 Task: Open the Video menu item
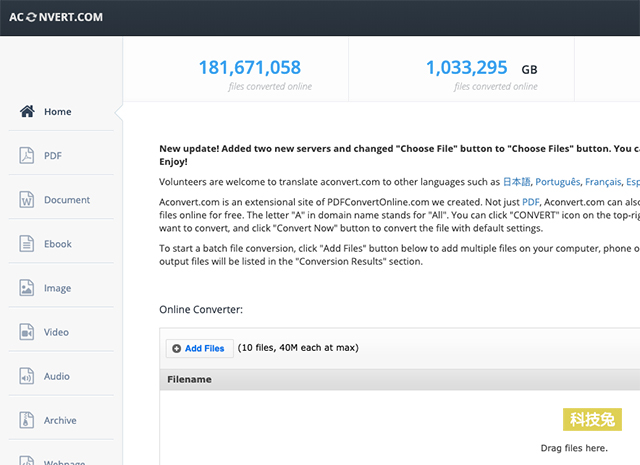click(61, 332)
